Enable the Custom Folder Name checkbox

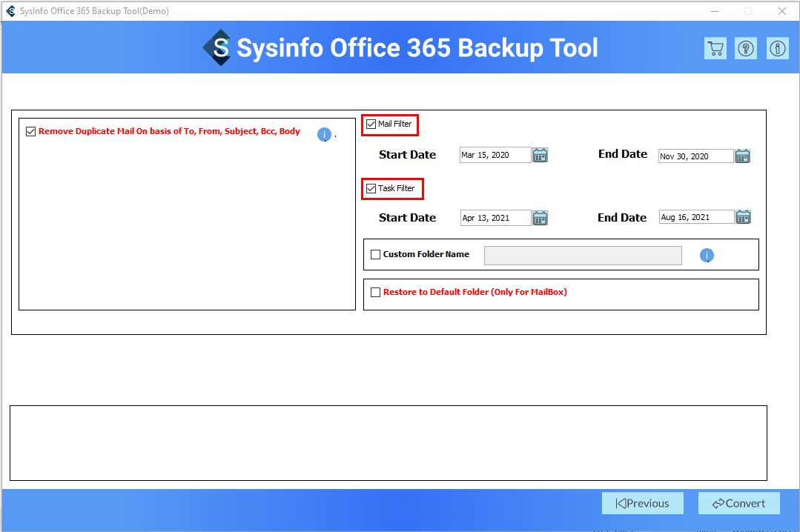tap(375, 255)
